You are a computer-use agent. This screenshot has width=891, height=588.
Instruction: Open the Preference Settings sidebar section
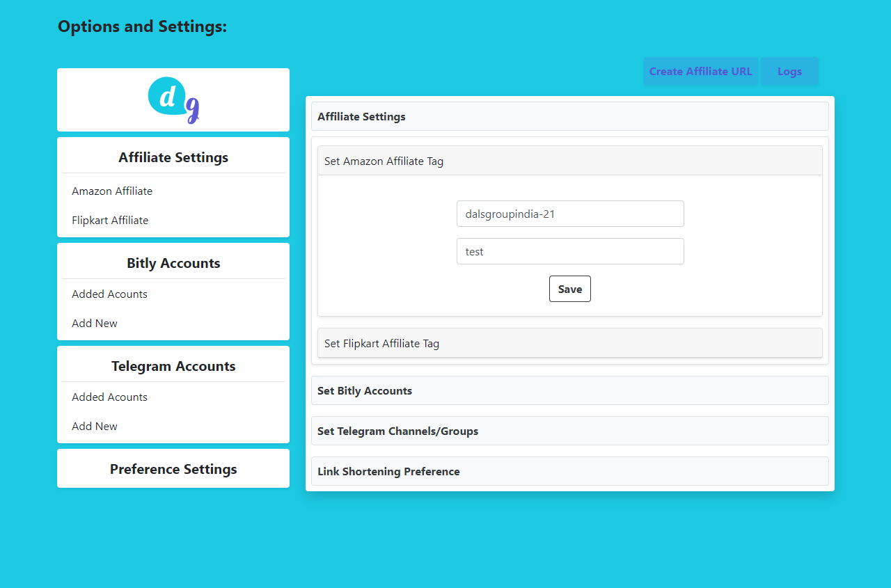173,468
